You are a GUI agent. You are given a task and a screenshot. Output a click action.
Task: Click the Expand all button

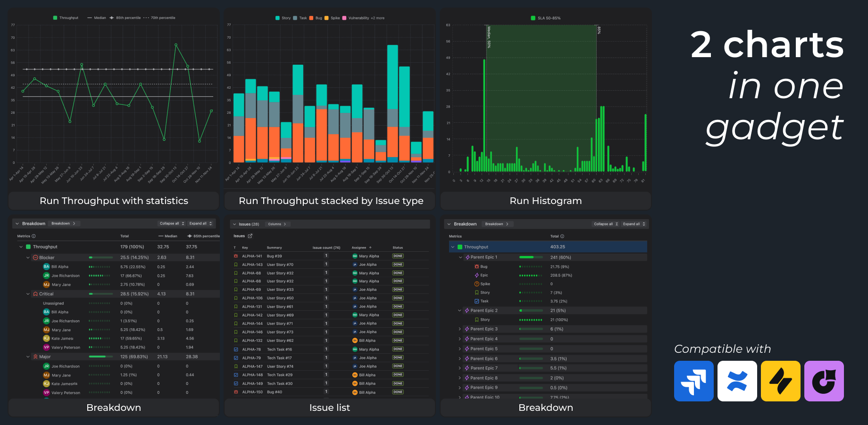[x=200, y=223]
